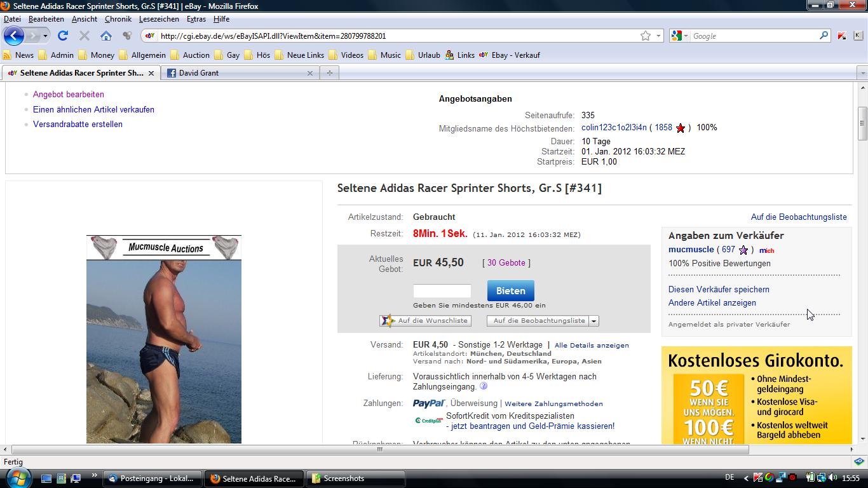Click the Windows Start orb

(17, 477)
